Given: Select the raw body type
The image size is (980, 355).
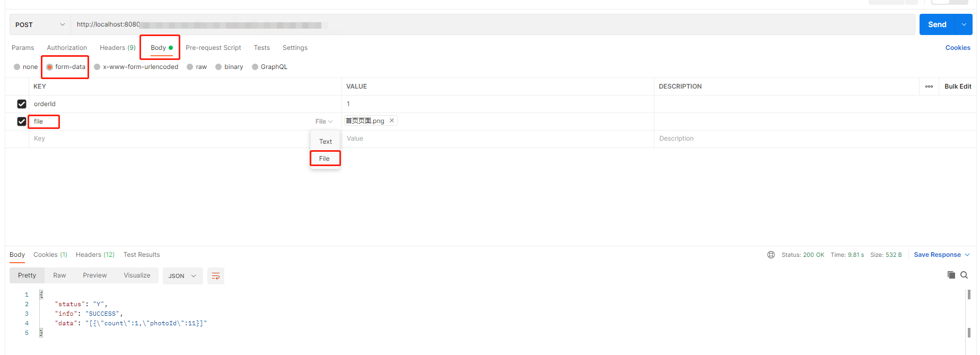Looking at the screenshot, I should 197,67.
